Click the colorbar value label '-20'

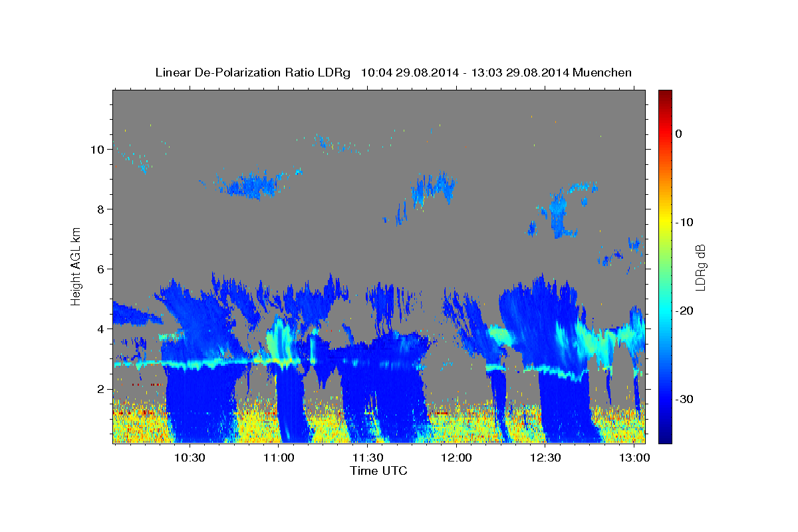point(684,311)
